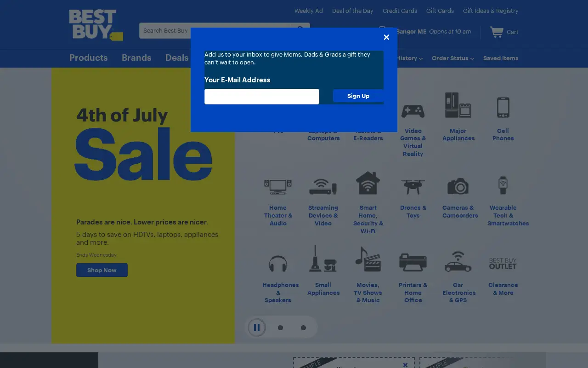Expand the History dropdown

click(409, 58)
